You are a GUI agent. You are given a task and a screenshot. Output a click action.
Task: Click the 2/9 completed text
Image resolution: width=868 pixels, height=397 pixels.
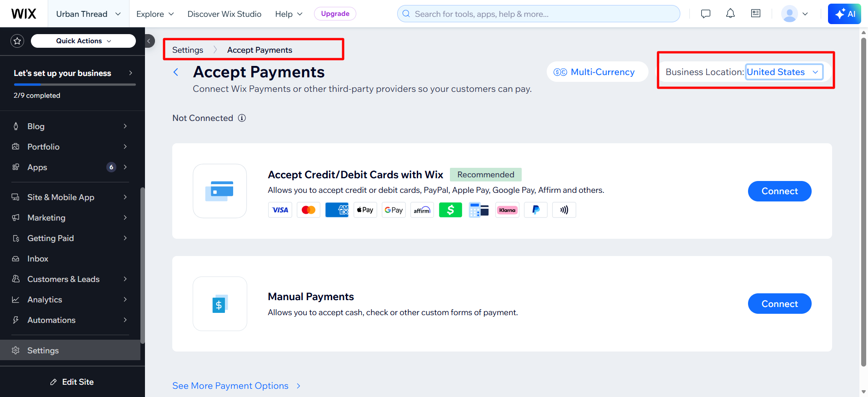pyautogui.click(x=37, y=95)
